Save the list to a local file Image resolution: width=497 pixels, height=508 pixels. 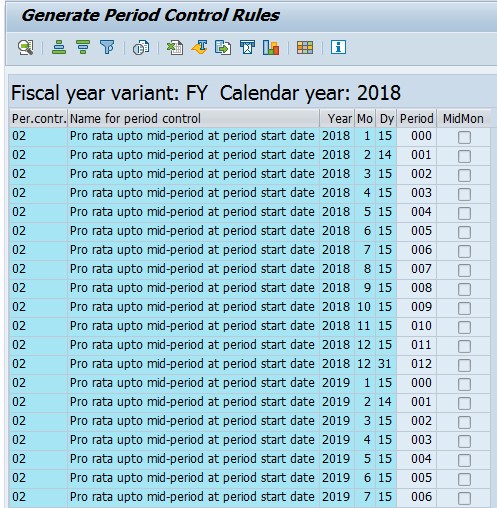click(x=223, y=48)
